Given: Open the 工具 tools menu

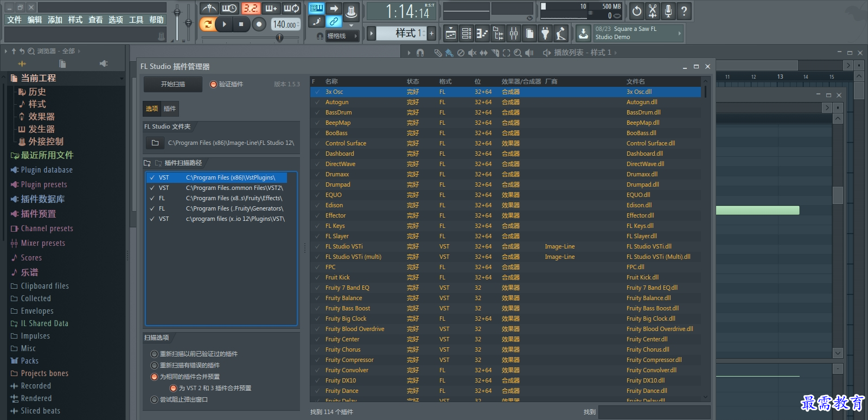Looking at the screenshot, I should pyautogui.click(x=136, y=20).
